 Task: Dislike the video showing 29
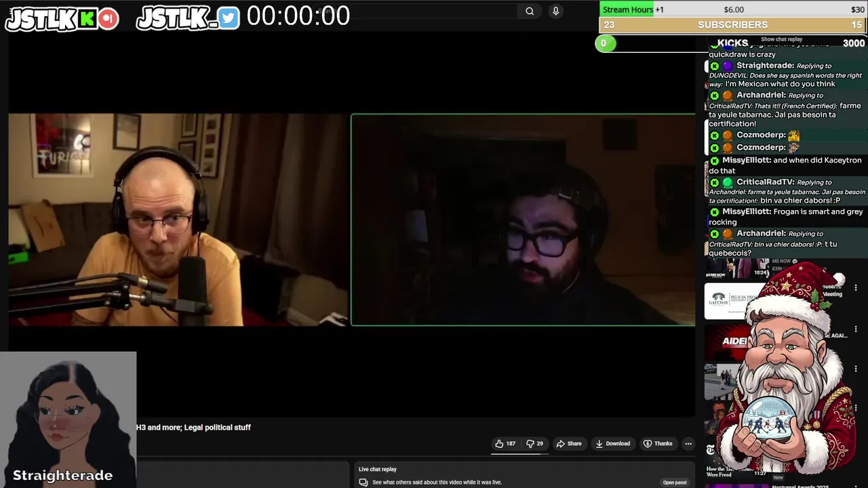coord(535,444)
